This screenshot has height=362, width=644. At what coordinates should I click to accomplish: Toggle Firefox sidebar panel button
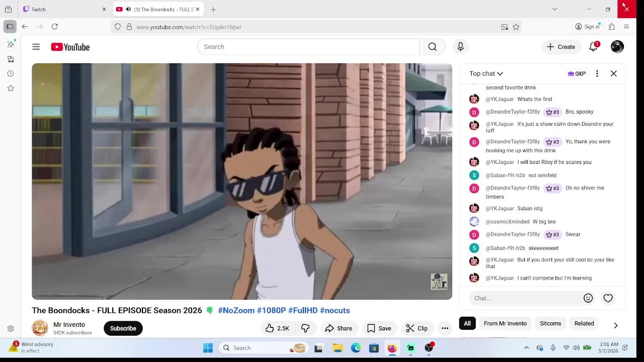pyautogui.click(x=10, y=27)
